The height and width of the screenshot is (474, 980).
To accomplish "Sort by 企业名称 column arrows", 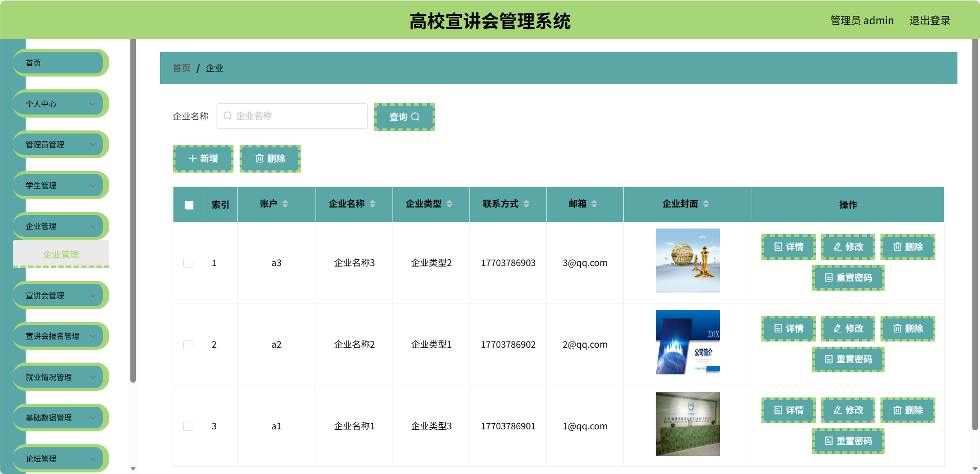I will tap(373, 204).
